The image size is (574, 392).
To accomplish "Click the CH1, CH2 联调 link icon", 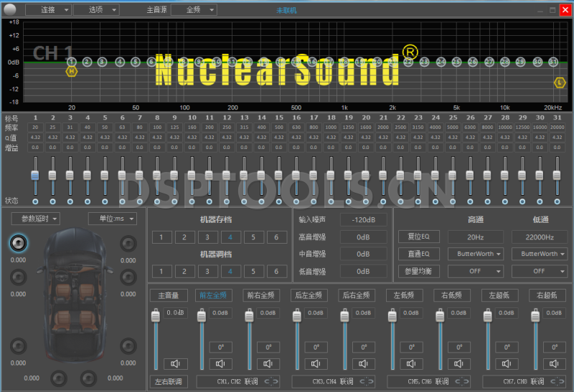I will click(271, 381).
